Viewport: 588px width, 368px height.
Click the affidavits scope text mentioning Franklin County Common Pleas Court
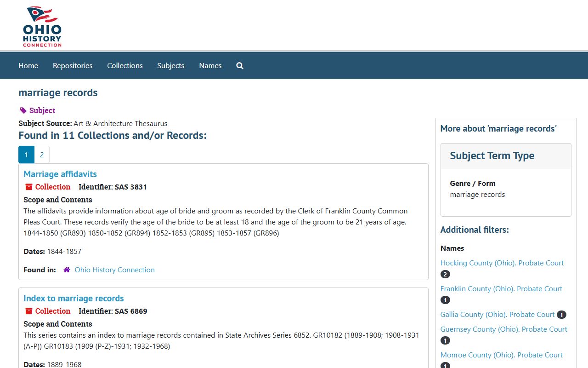tap(215, 222)
